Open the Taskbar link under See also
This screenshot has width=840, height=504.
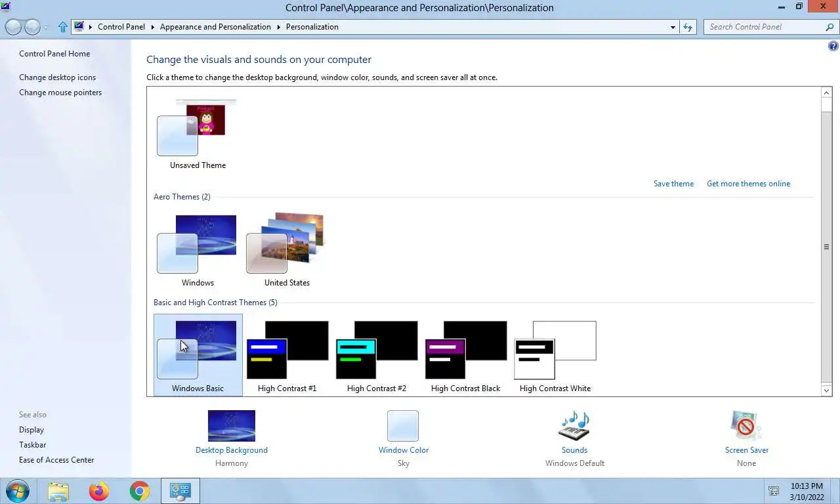32,445
